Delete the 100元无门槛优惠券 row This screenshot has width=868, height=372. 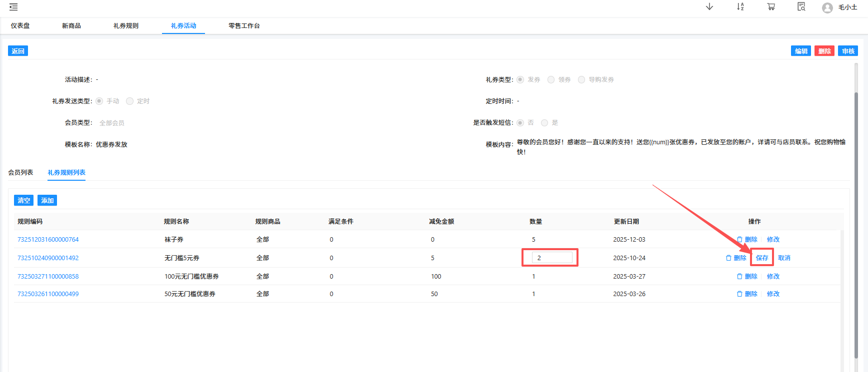(747, 277)
